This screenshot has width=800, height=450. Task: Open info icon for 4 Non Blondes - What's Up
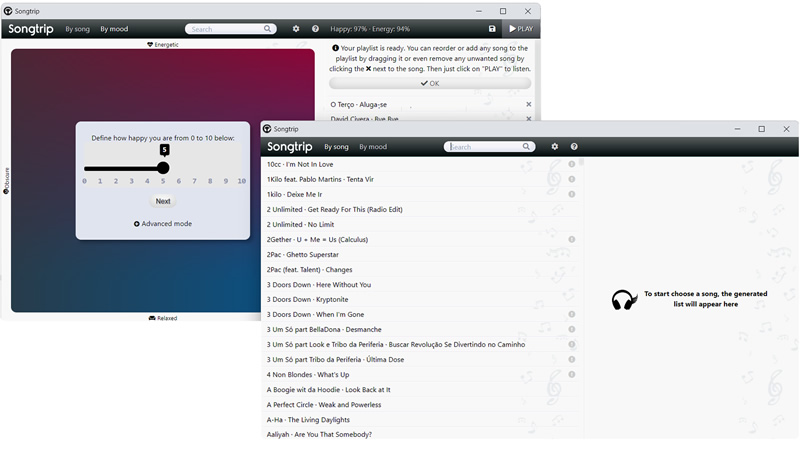click(571, 374)
